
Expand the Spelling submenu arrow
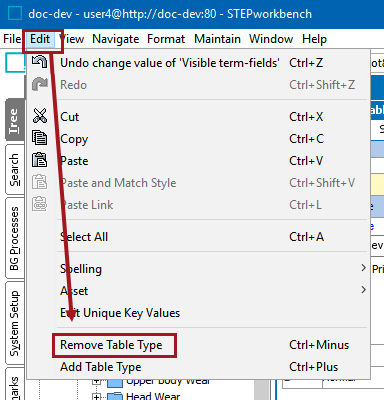point(363,268)
